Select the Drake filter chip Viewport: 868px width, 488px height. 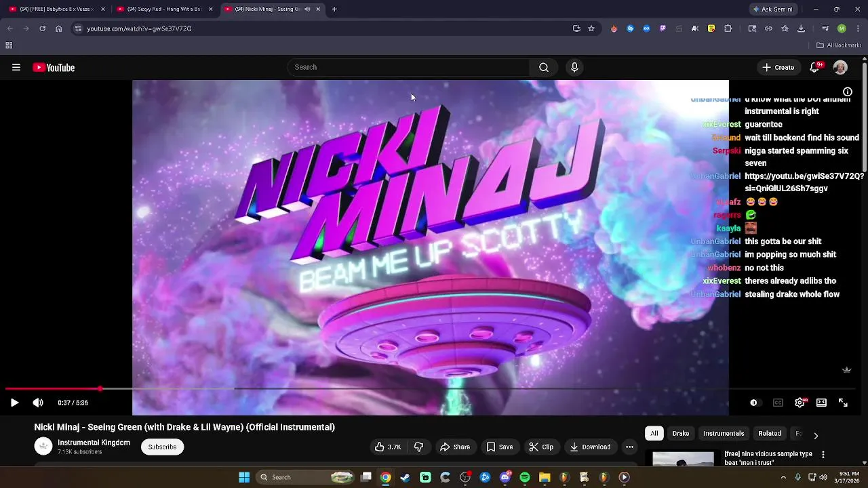pyautogui.click(x=681, y=433)
